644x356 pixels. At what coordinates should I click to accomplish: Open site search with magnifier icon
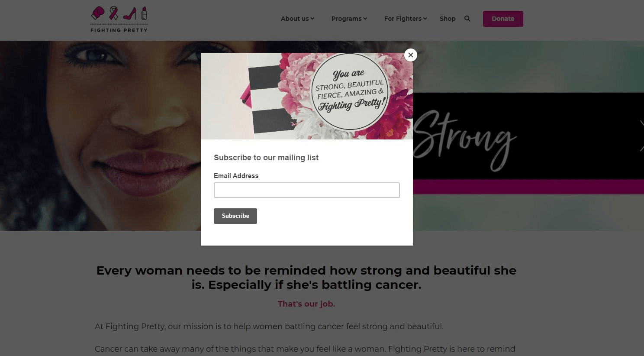coord(467,19)
